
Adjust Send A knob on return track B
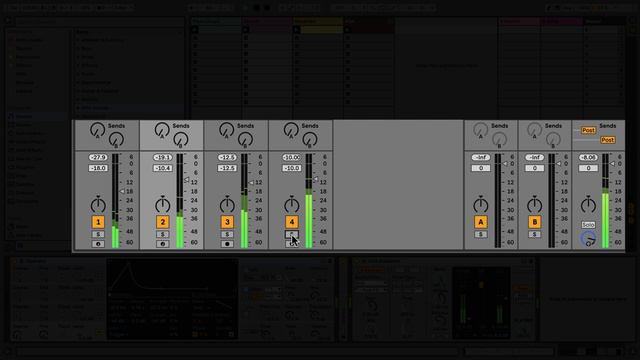(x=534, y=130)
